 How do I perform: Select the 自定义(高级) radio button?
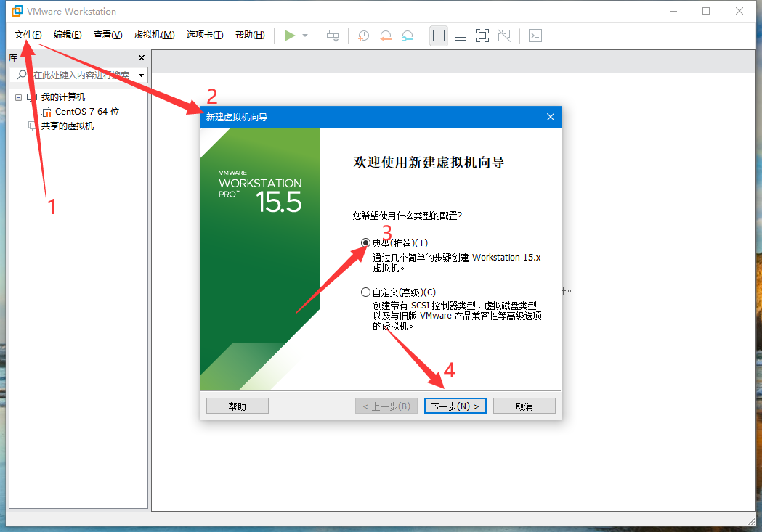tap(365, 292)
